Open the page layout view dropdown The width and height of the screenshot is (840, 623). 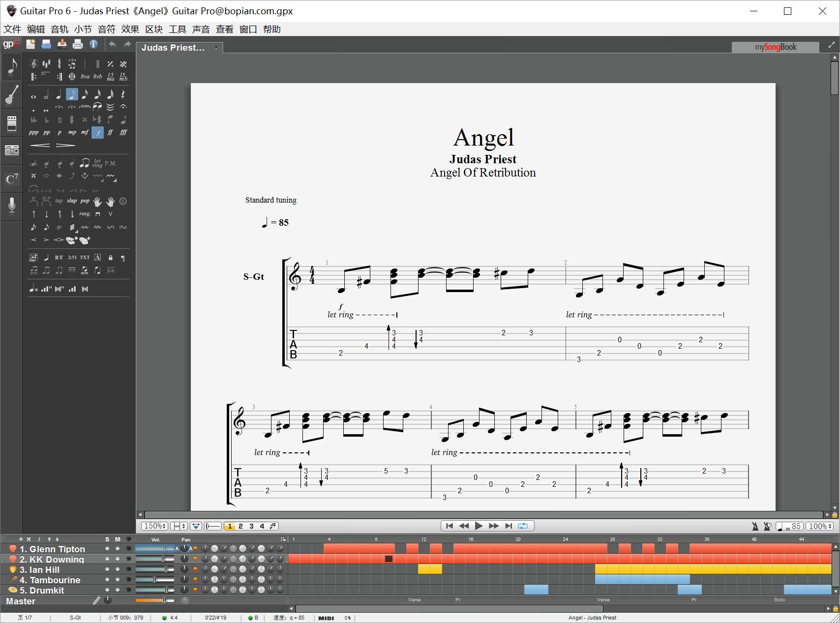179,526
